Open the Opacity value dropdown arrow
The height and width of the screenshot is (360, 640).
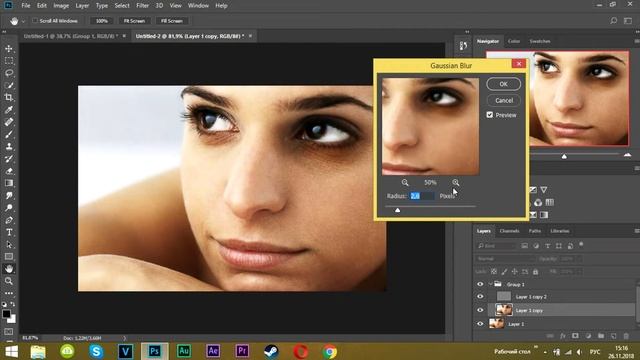tap(579, 259)
